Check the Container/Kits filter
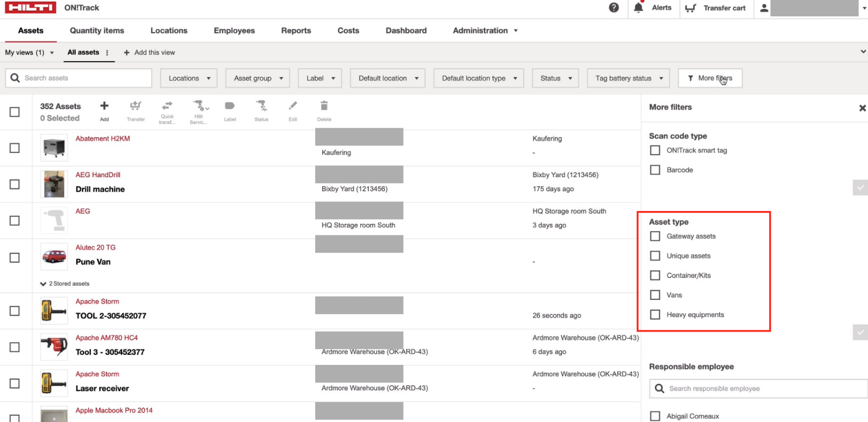This screenshot has width=868, height=422. (655, 276)
